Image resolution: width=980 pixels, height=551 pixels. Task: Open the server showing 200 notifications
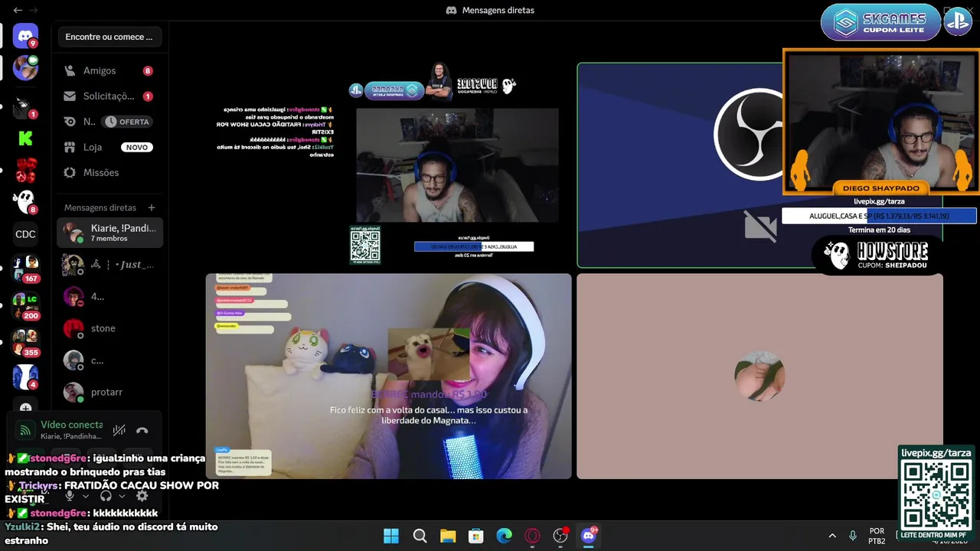pos(25,305)
